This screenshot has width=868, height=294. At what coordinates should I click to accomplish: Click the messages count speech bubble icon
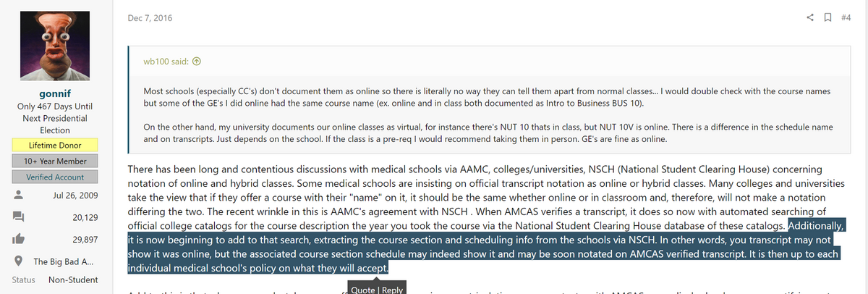click(20, 217)
